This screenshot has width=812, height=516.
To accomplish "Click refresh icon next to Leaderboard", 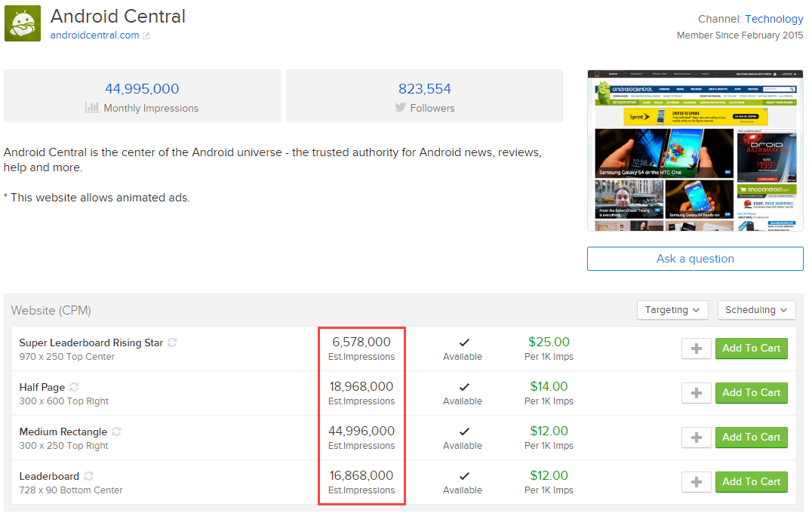I will point(88,476).
